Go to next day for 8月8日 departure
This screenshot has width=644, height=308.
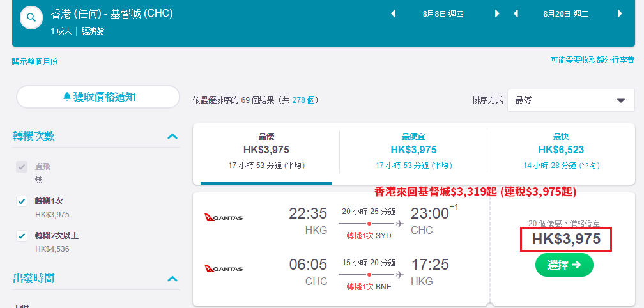click(497, 14)
